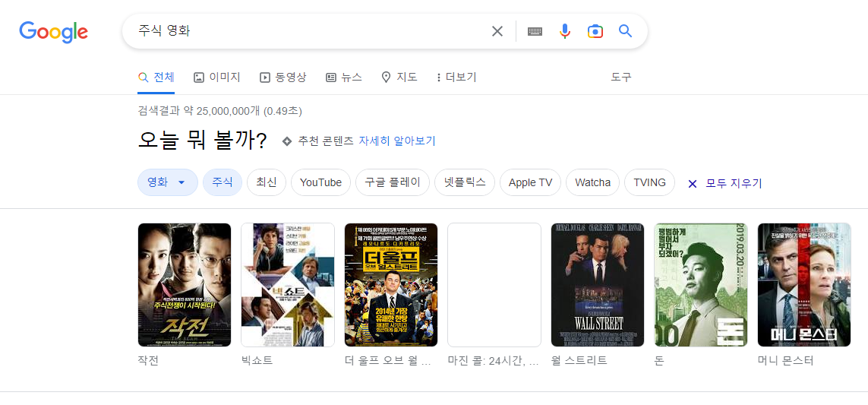
Task: Expand the 더보기 menu
Action: pos(456,78)
